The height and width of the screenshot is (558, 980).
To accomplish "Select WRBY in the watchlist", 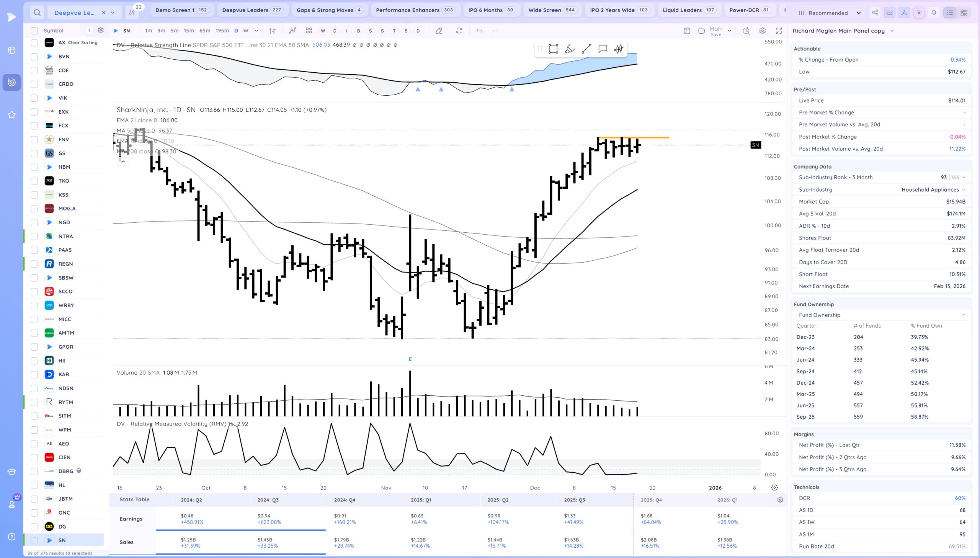I will pyautogui.click(x=66, y=305).
